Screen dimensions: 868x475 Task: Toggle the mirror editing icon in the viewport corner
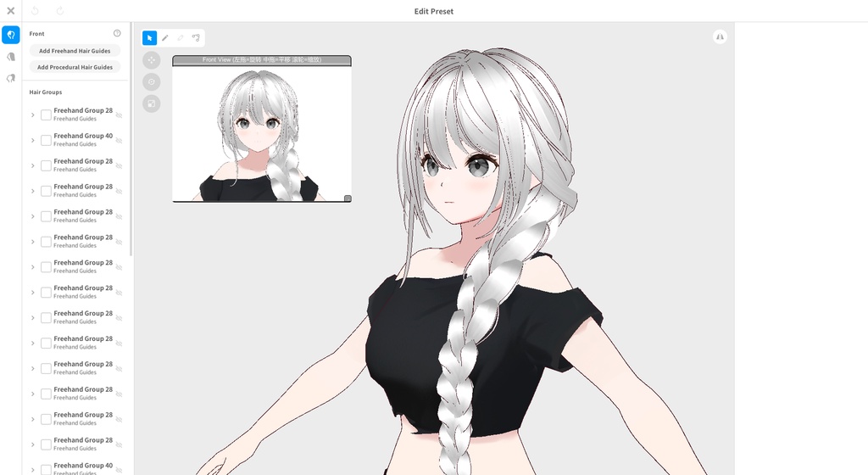click(x=720, y=36)
